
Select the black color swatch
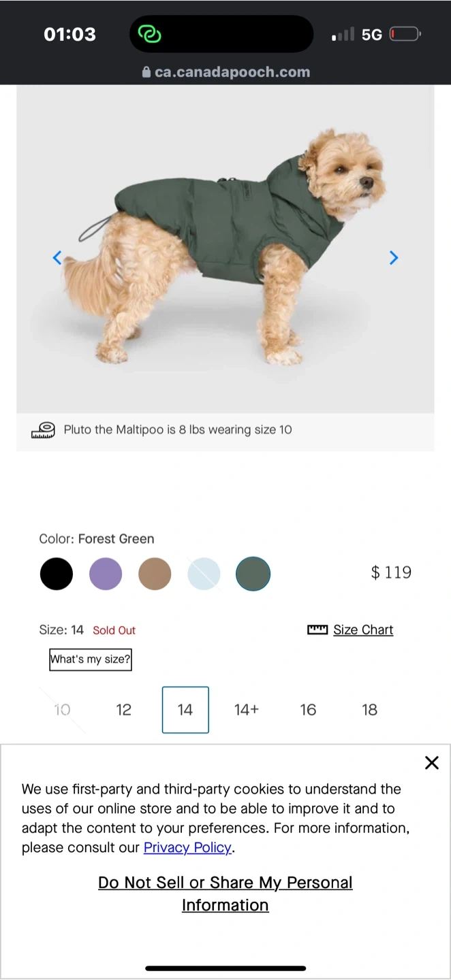pyautogui.click(x=56, y=574)
